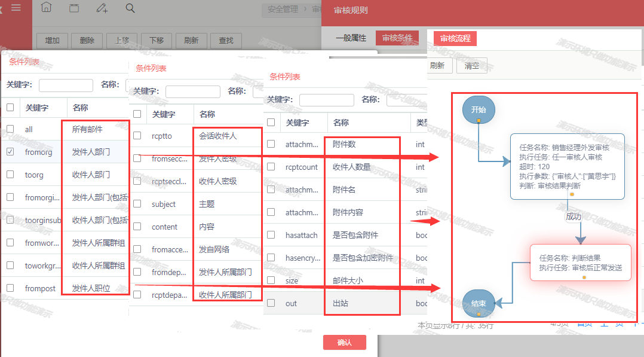Tick the subject 主题 row checkbox
The image size is (644, 357).
coord(137,204)
